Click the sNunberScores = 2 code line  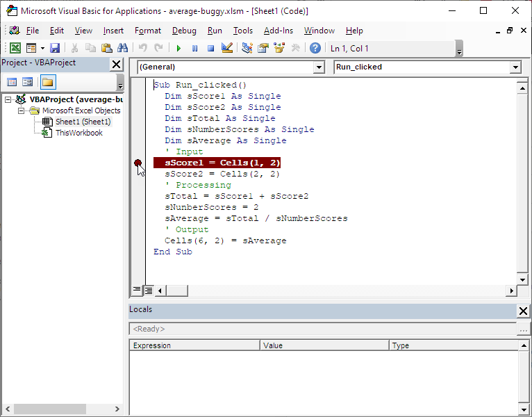(x=211, y=207)
